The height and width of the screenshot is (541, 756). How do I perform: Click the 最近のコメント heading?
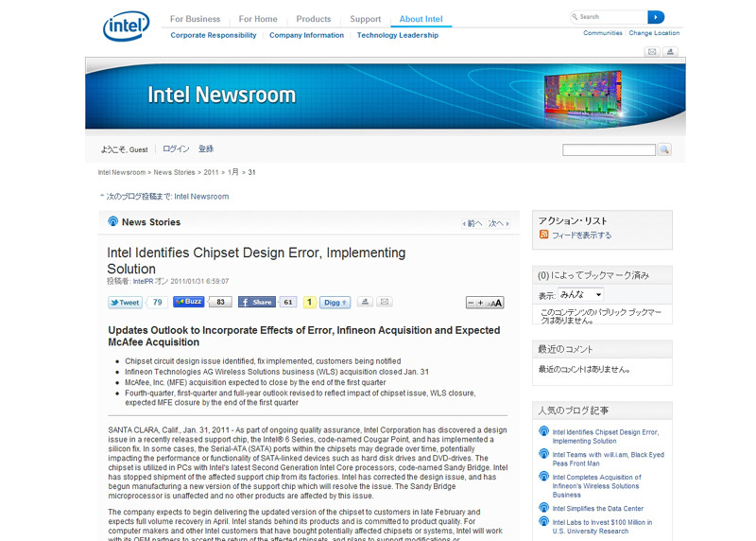(x=565, y=349)
